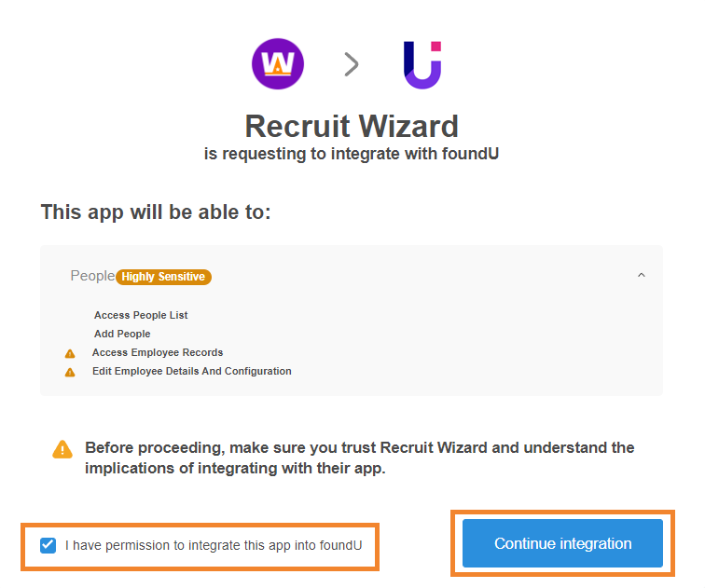Click the Highly Sensitive badge
Image resolution: width=705 pixels, height=588 pixels.
click(x=163, y=277)
